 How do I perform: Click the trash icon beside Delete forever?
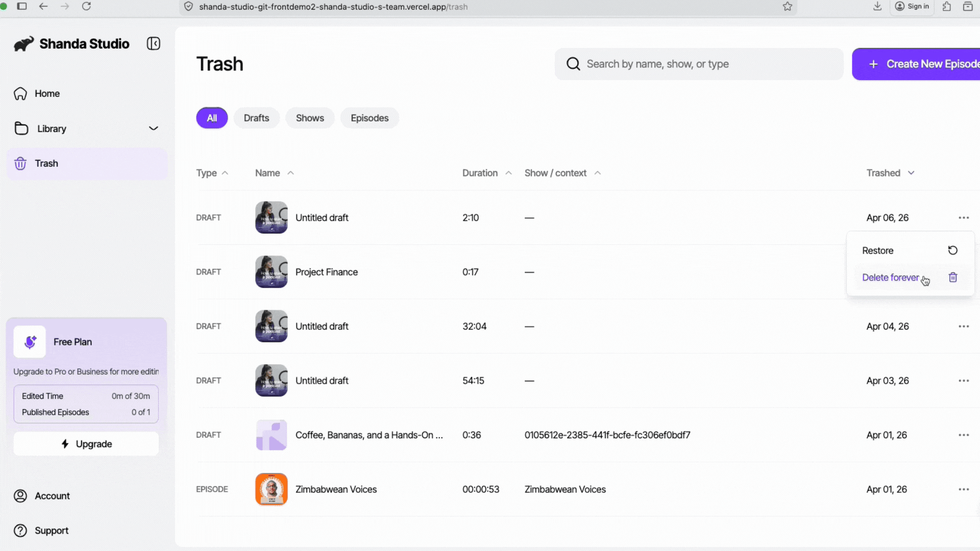click(x=952, y=278)
